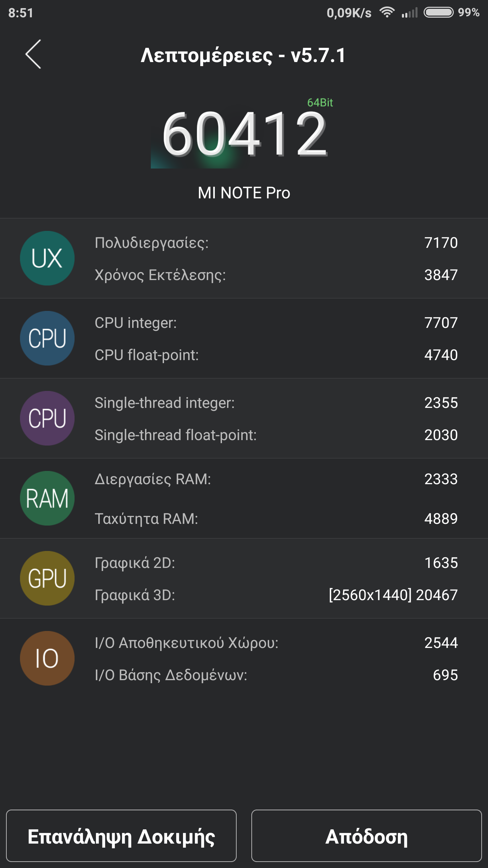Tap the Πολυδιεργασίες score row
The image size is (488, 868).
coord(276,243)
